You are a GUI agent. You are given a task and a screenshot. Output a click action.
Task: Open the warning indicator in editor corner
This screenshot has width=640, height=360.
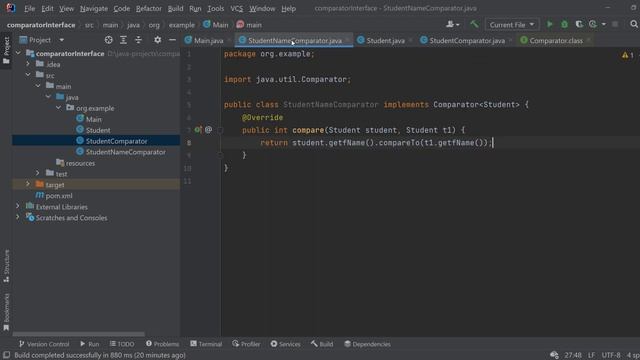[x=628, y=55]
